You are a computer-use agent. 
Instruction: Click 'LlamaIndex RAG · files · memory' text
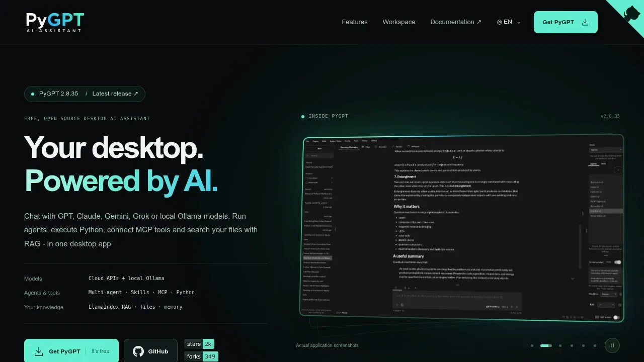(135, 307)
